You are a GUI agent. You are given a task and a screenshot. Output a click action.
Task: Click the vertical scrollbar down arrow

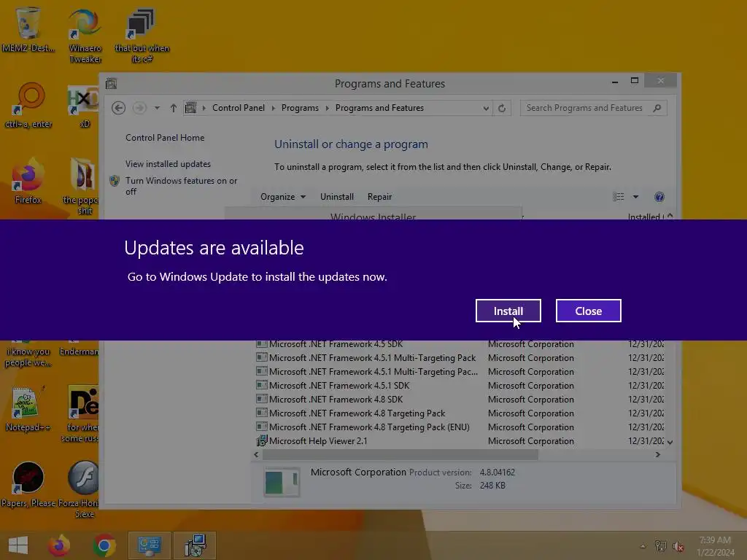click(670, 443)
